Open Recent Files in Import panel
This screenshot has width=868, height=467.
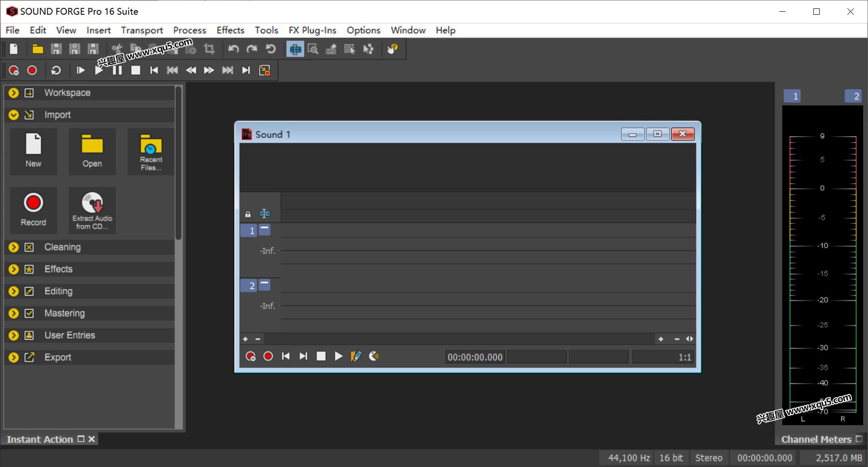(151, 151)
